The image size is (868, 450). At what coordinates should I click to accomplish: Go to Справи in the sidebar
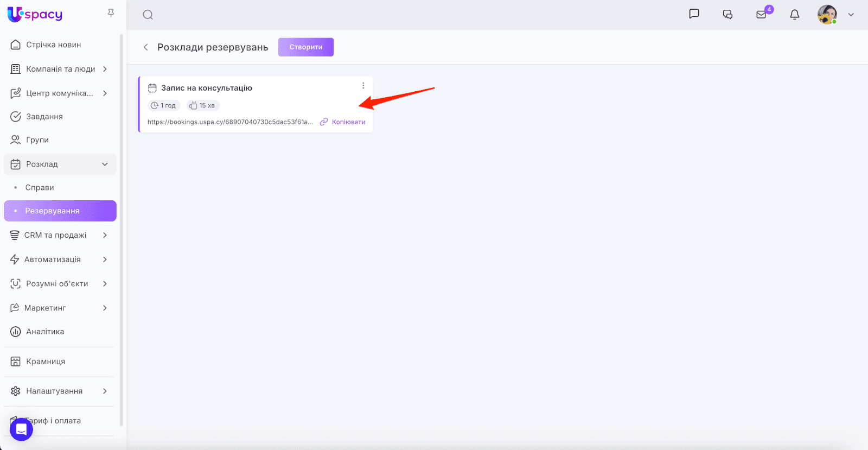[x=40, y=188]
